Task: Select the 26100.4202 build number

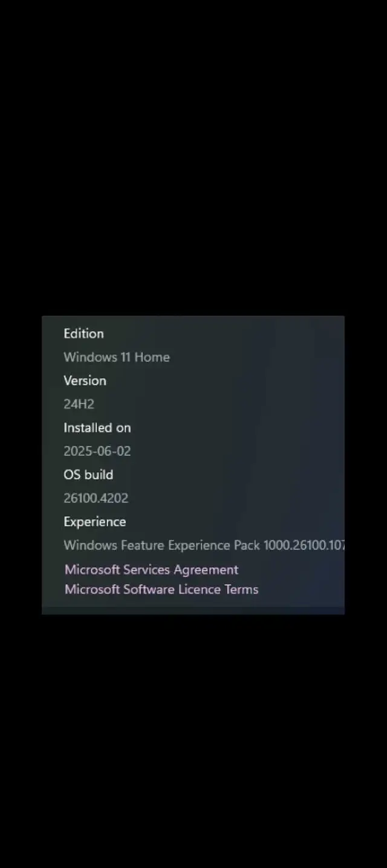Action: (x=96, y=498)
